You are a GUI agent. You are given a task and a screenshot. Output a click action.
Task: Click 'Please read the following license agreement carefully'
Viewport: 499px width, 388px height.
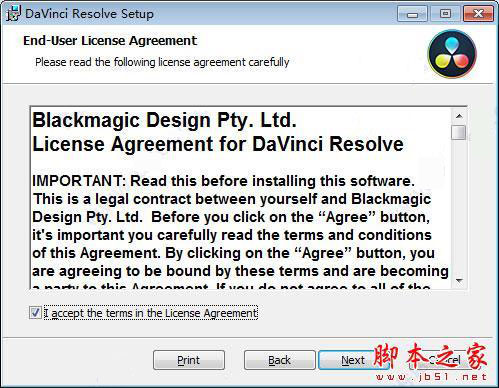pyautogui.click(x=162, y=62)
